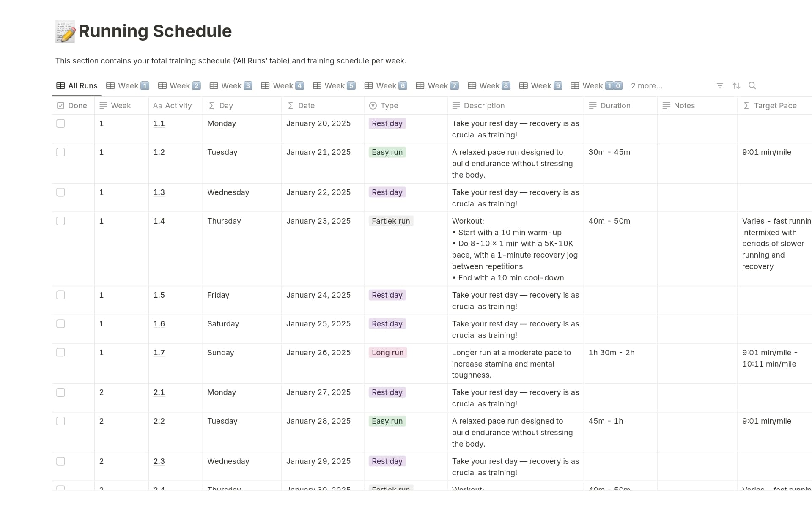The width and height of the screenshot is (812, 507).
Task: Click the Notes cell for activity 1.7
Action: [697, 364]
